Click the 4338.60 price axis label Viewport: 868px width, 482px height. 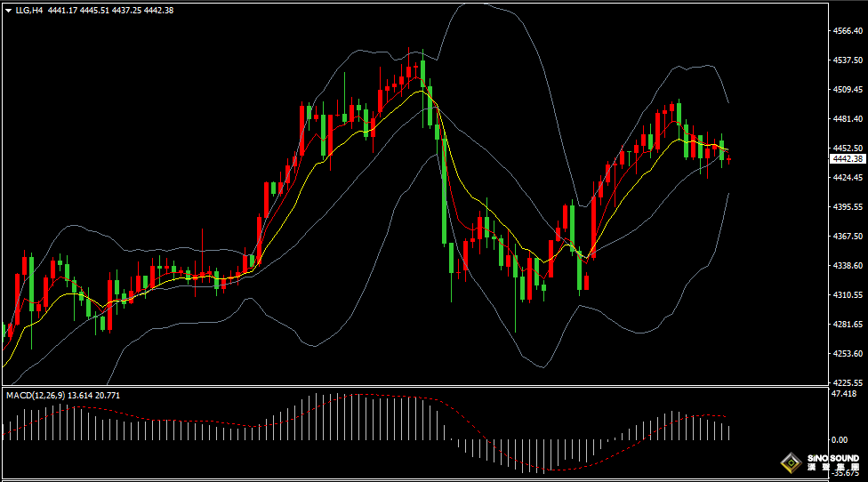pos(846,265)
